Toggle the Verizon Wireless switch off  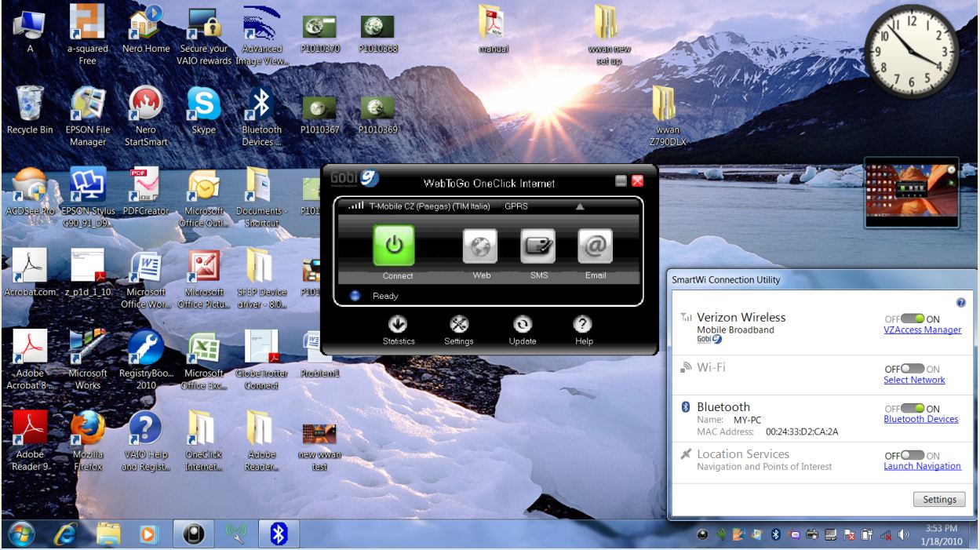[x=913, y=319]
